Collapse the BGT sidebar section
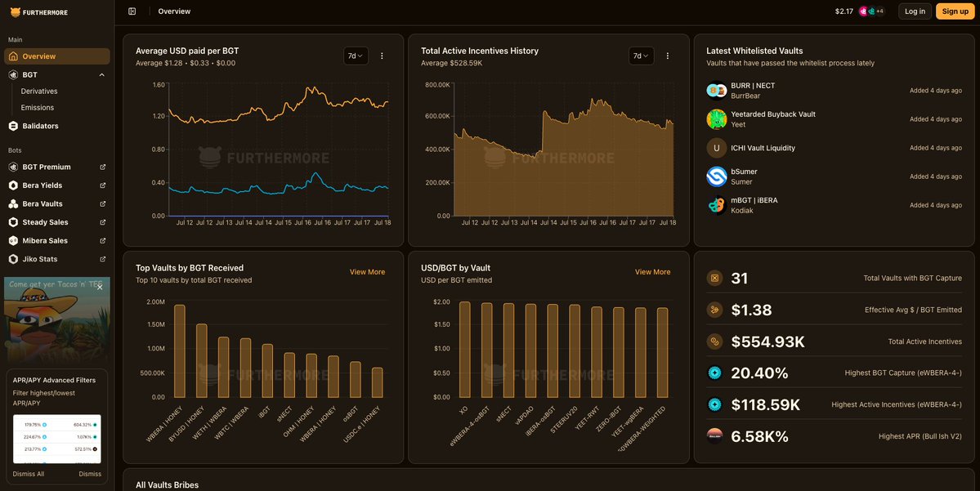980x491 pixels. tap(102, 74)
